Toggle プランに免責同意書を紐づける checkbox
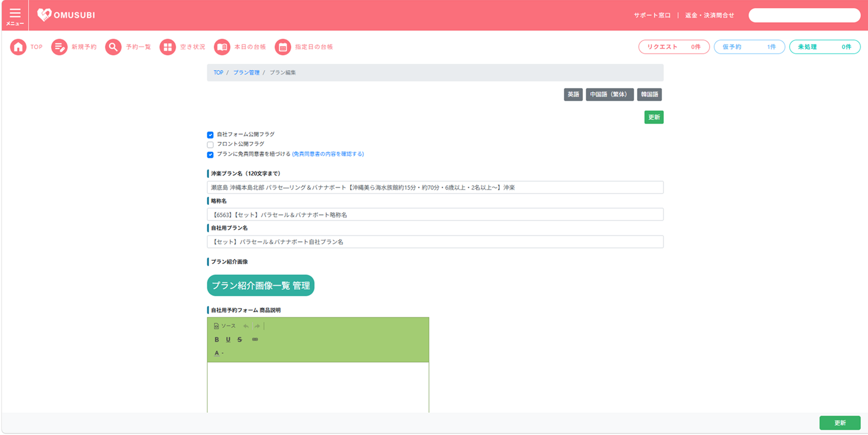 (x=210, y=154)
